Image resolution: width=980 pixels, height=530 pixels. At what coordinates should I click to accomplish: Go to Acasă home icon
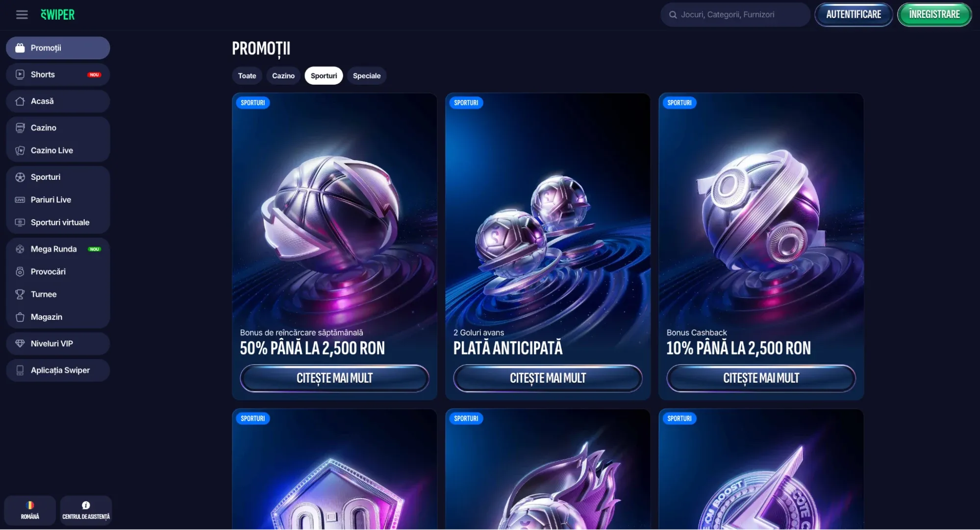pyautogui.click(x=20, y=101)
